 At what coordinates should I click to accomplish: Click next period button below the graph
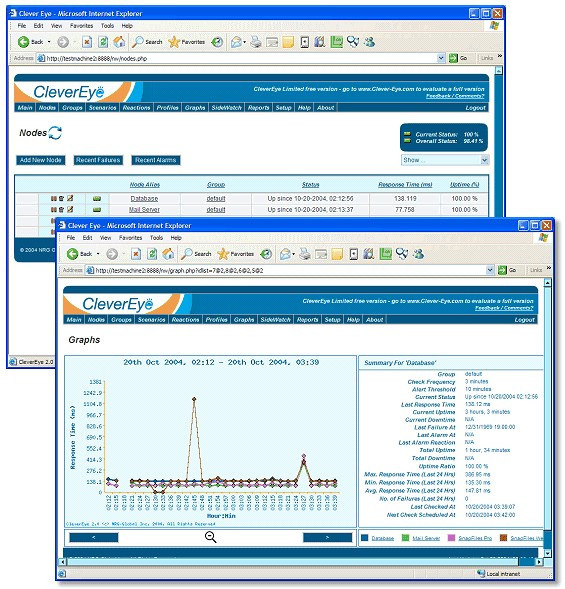tap(328, 538)
